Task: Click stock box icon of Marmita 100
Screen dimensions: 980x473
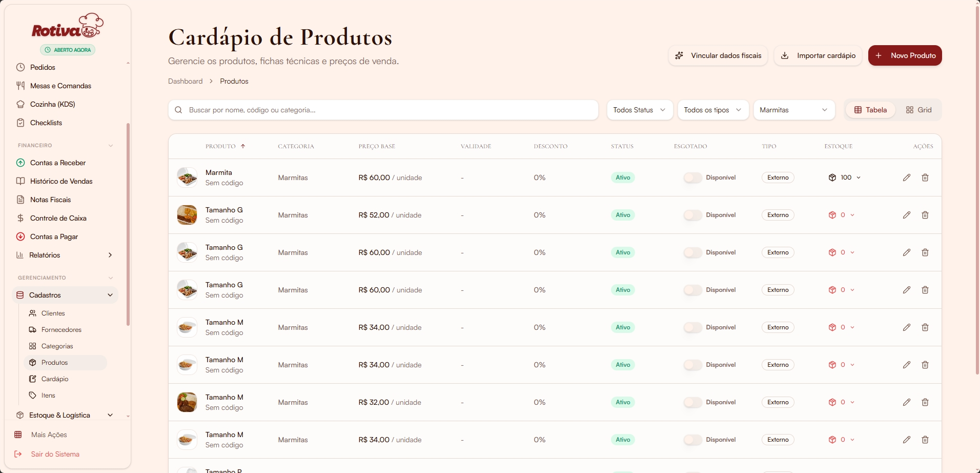Action: pyautogui.click(x=832, y=178)
